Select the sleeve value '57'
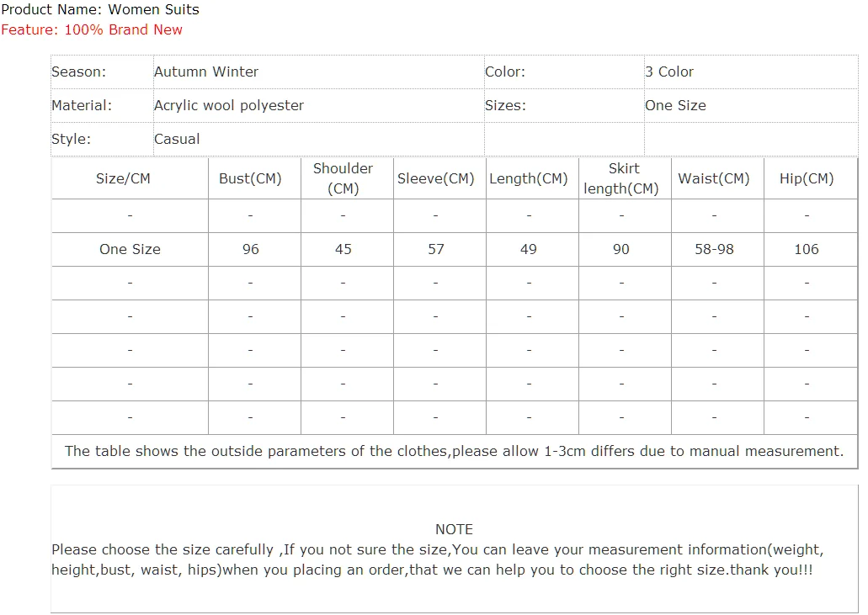Viewport: 868px width, 615px height. 436,249
